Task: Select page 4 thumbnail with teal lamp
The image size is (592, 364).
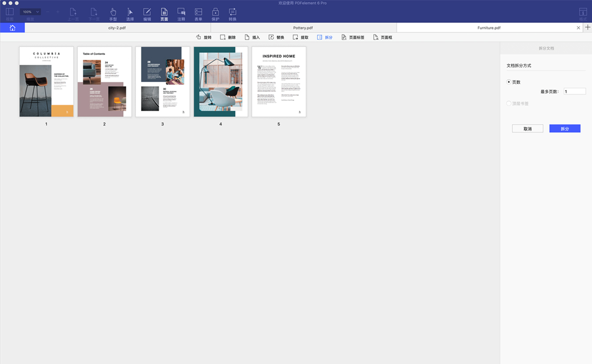Action: point(220,82)
